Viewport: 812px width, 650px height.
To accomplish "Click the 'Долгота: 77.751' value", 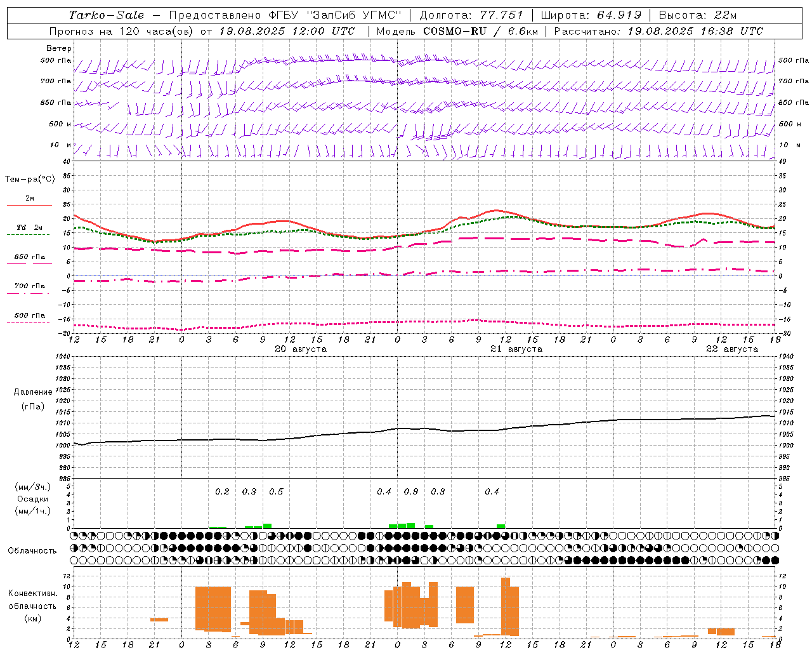I will point(471,15).
